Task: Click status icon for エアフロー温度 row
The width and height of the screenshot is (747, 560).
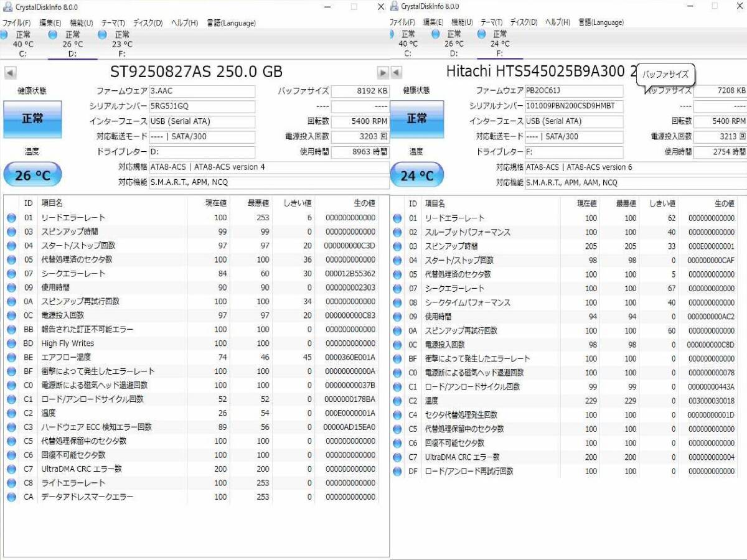Action: point(11,357)
